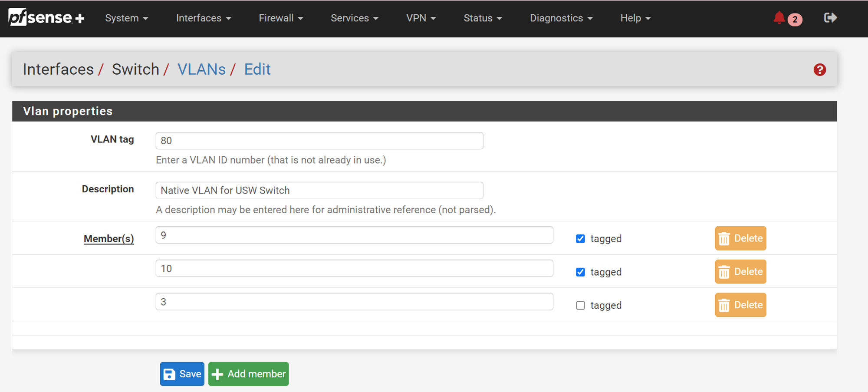
Task: Open the Services menu
Action: pos(354,18)
